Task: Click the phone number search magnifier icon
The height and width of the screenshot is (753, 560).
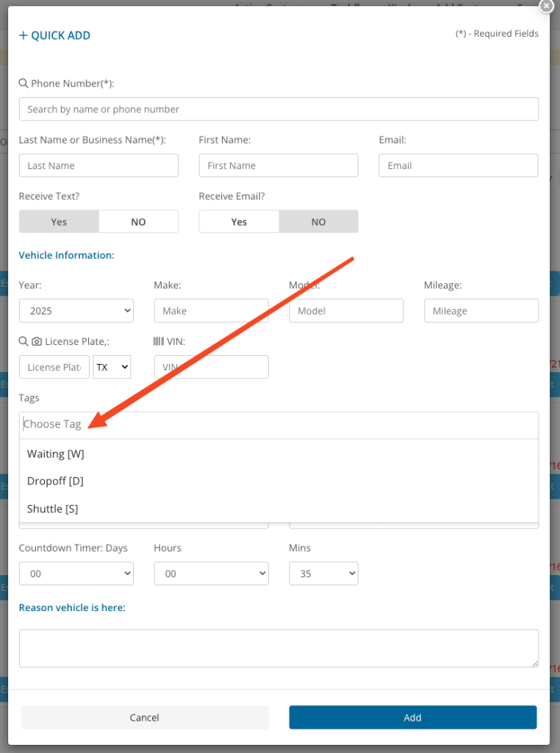Action: pos(24,83)
